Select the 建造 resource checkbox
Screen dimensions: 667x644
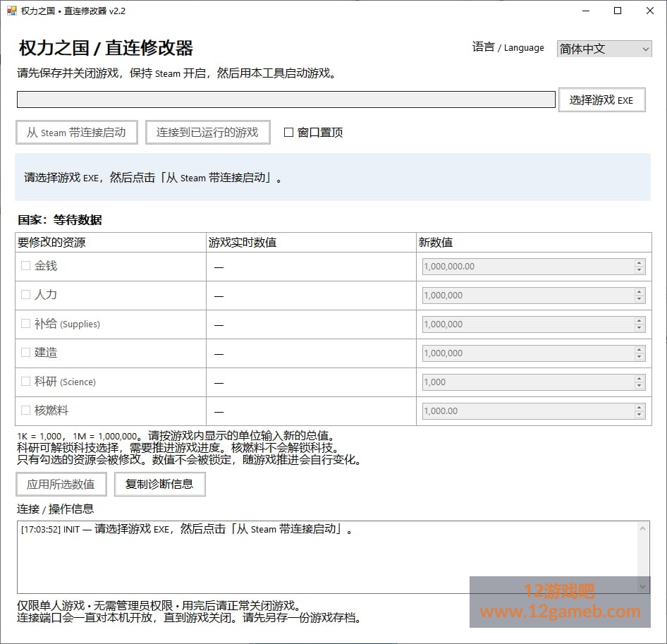coord(25,353)
